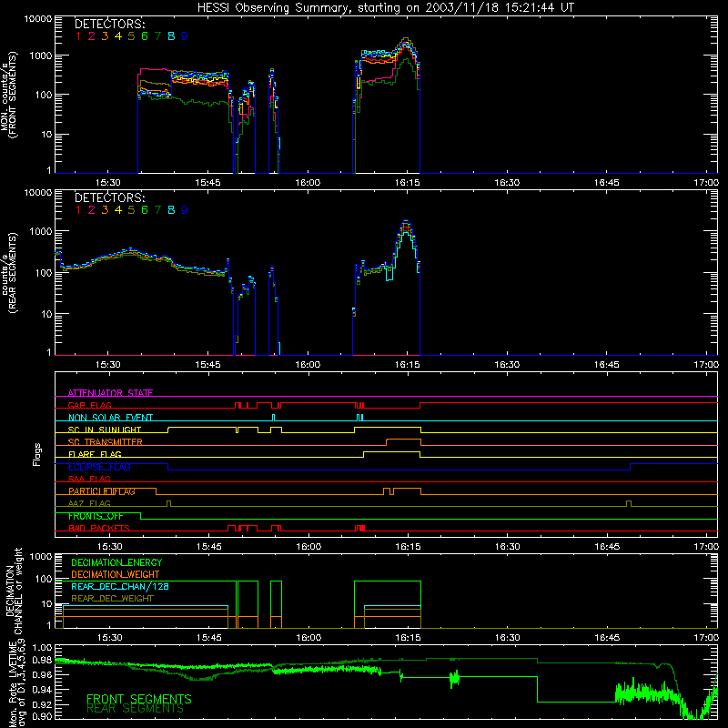Image resolution: width=728 pixels, height=728 pixels.
Task: Click the REAR_DEC_WEIGHT legend label
Action: point(112,599)
